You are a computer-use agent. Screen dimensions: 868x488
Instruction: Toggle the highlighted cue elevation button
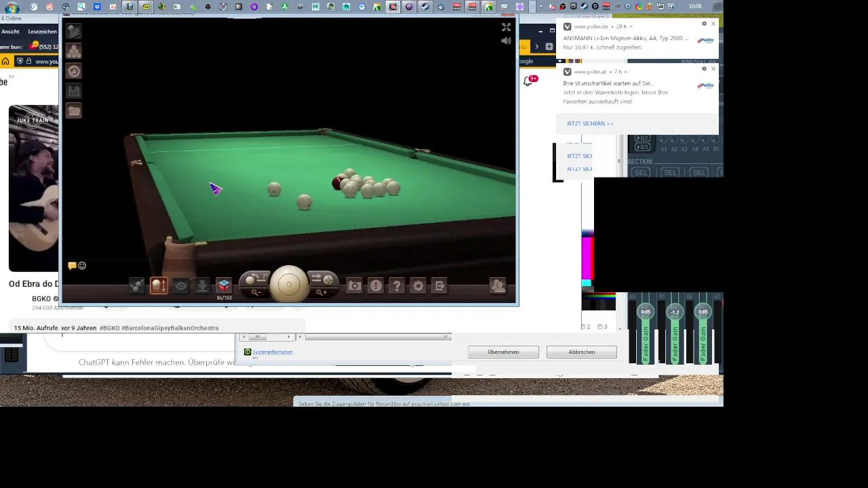159,286
